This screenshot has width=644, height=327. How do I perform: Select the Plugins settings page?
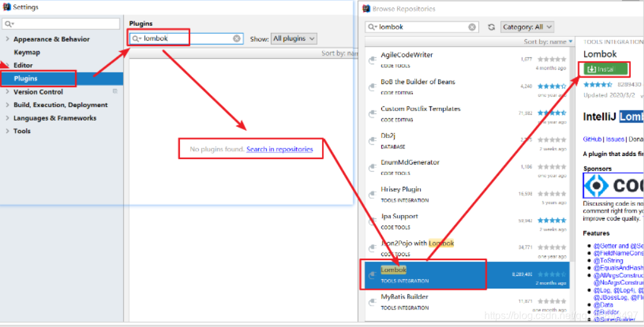click(62, 78)
